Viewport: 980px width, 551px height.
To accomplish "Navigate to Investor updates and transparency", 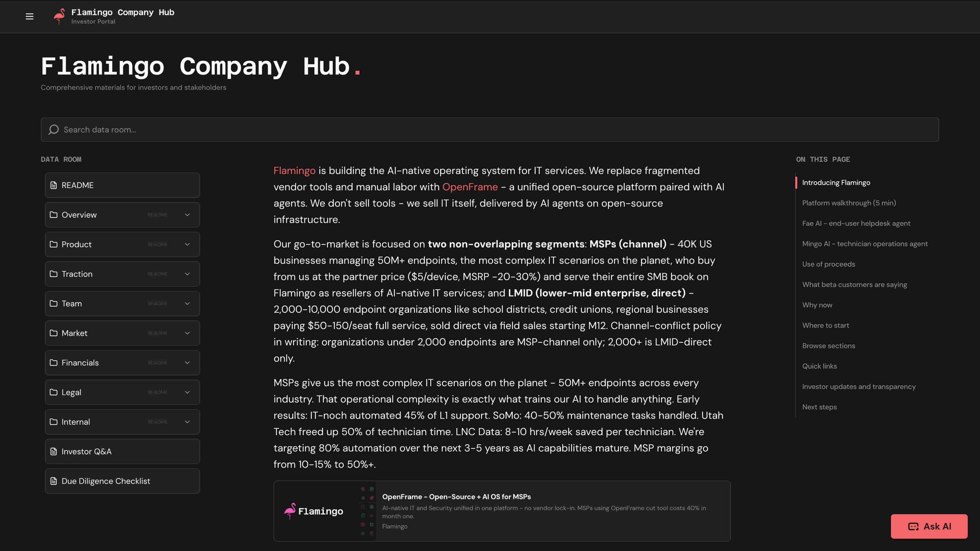I will click(x=858, y=387).
